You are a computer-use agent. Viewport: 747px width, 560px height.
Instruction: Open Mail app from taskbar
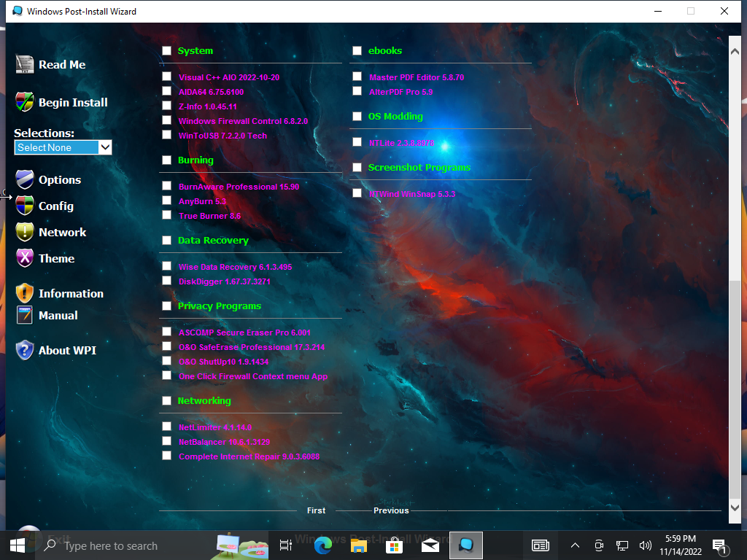[430, 545]
